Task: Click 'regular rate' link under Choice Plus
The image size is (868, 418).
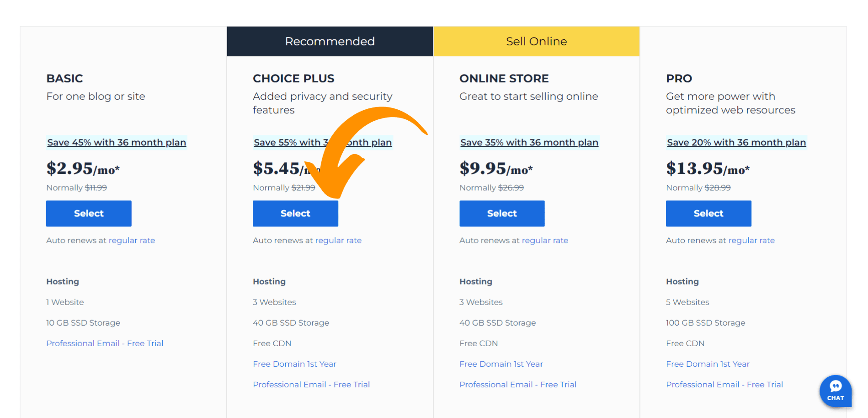Action: tap(338, 241)
